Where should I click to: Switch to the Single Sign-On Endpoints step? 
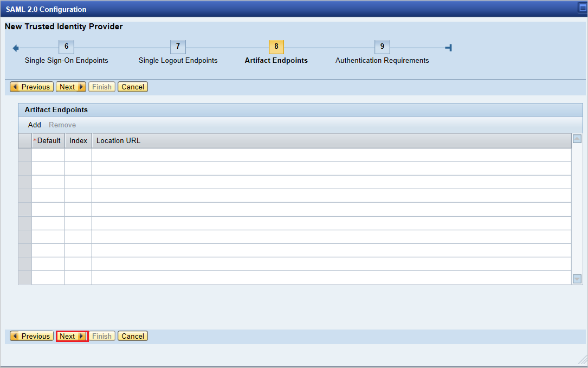[x=66, y=60]
